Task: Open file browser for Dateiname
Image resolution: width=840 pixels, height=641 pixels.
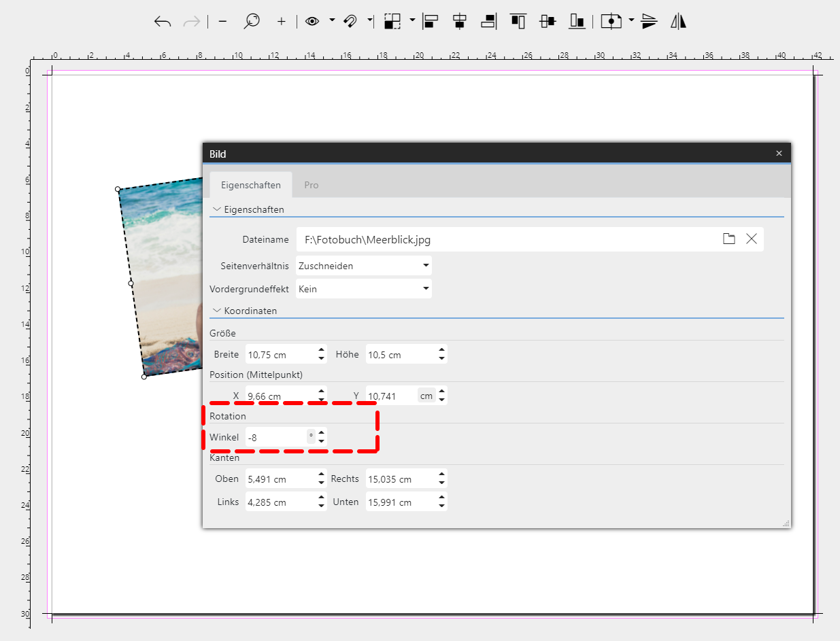Action: pos(728,239)
